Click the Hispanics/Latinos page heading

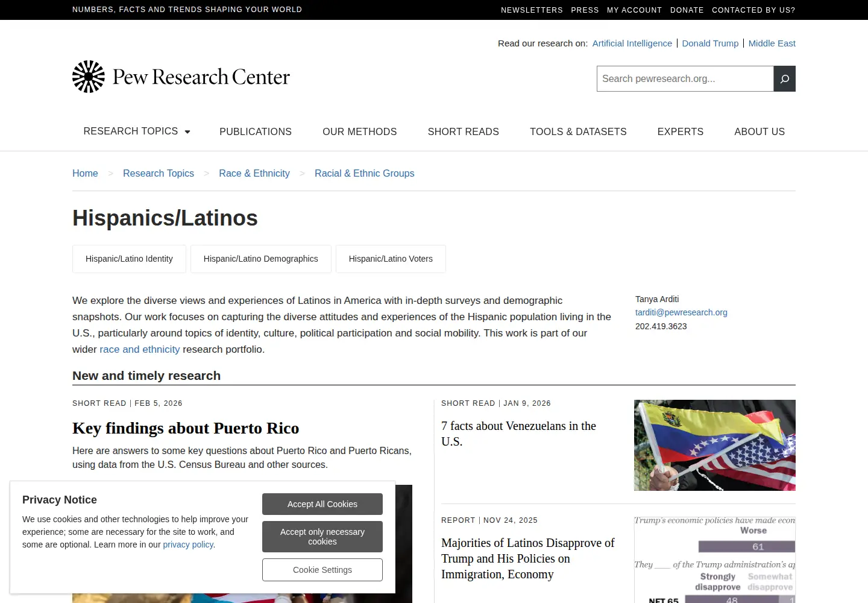click(x=165, y=218)
